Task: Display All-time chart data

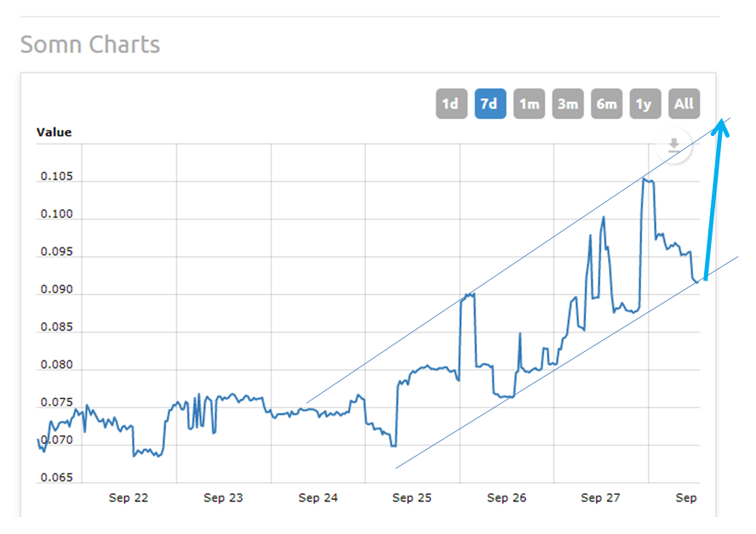Action: tap(684, 104)
